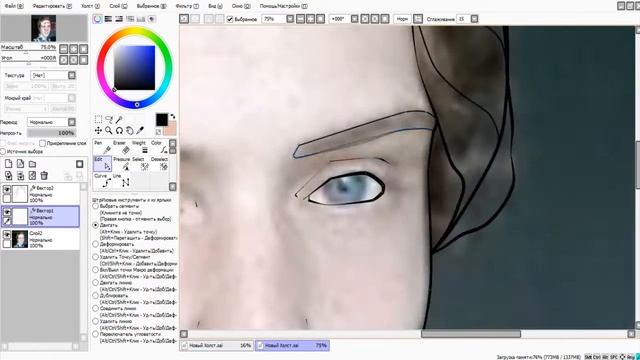Select the Источник выбора radio button
This screenshot has width=640, height=360.
pos(3,151)
